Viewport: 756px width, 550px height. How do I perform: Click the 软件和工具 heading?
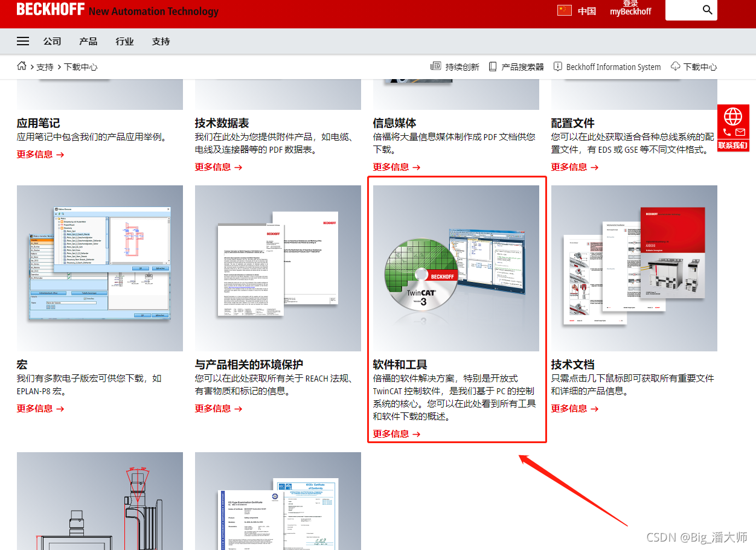(x=400, y=365)
